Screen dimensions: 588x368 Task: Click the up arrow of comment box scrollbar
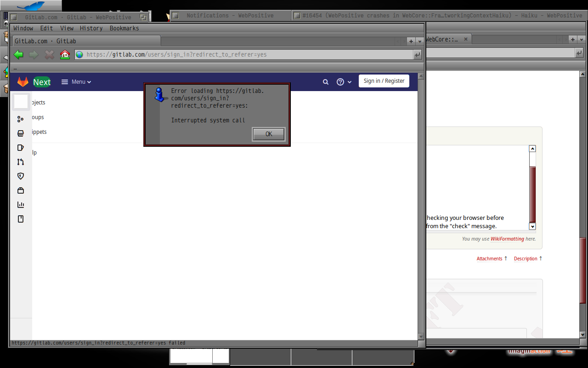(532, 149)
